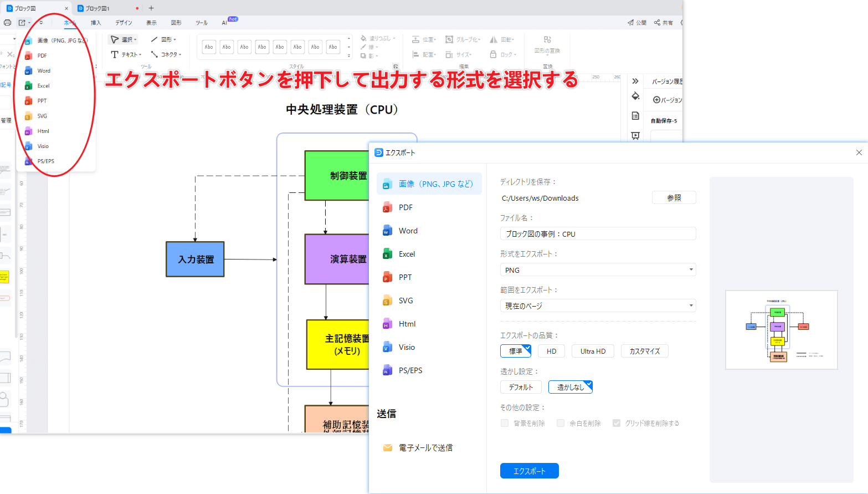Toggle the グリッド線を削除する checkbox
This screenshot has width=868, height=494.
click(x=617, y=423)
